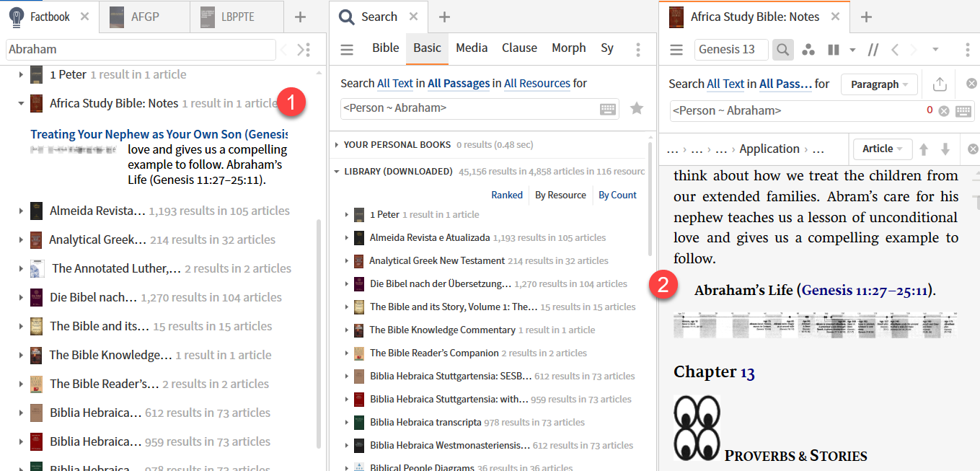Expand Analytical Greek in Factbook results
The width and height of the screenshot is (980, 471).
21,239
